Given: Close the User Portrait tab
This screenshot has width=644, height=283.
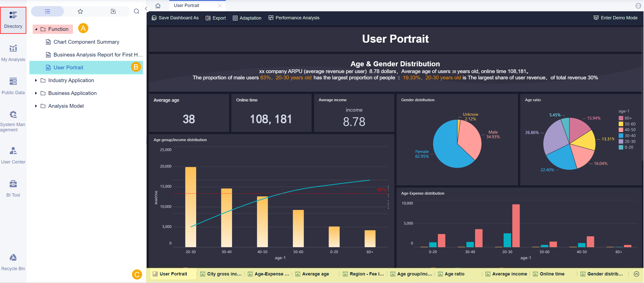Looking at the screenshot, I should point(220,6).
